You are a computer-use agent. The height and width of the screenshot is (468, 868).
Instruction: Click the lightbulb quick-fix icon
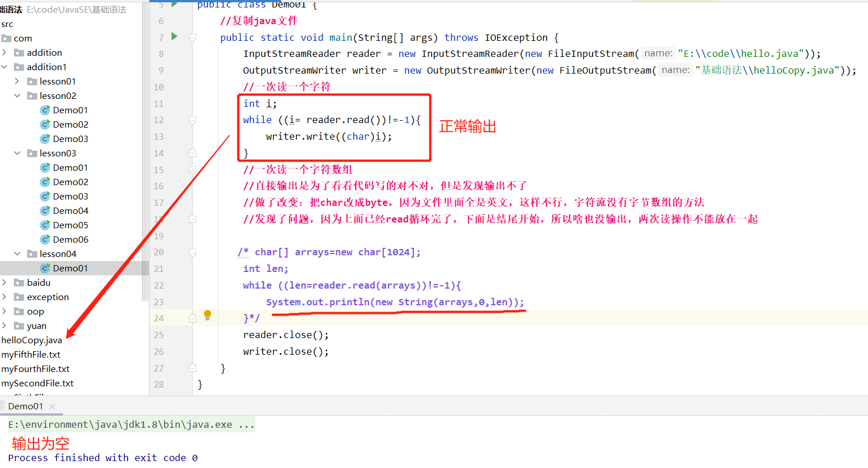point(208,315)
